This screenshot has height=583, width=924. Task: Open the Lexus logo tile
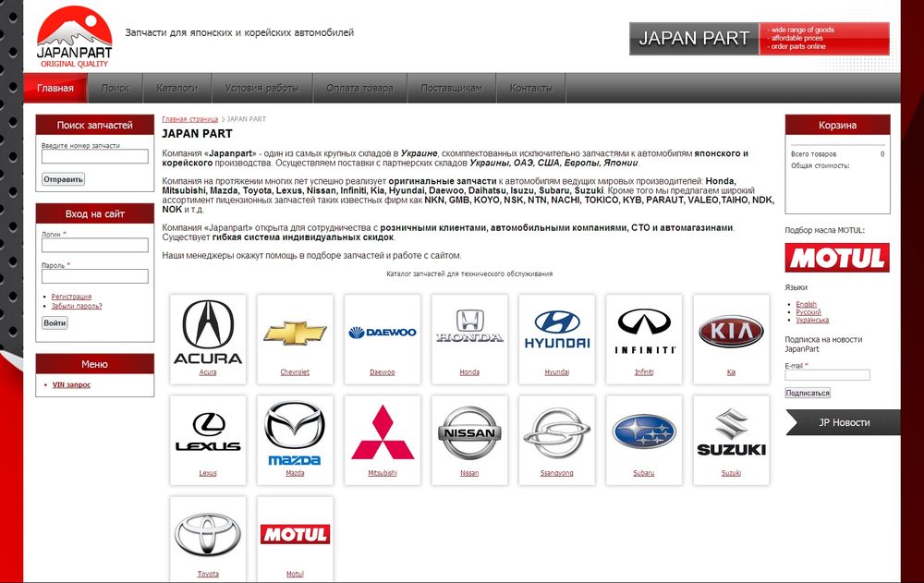coord(208,431)
